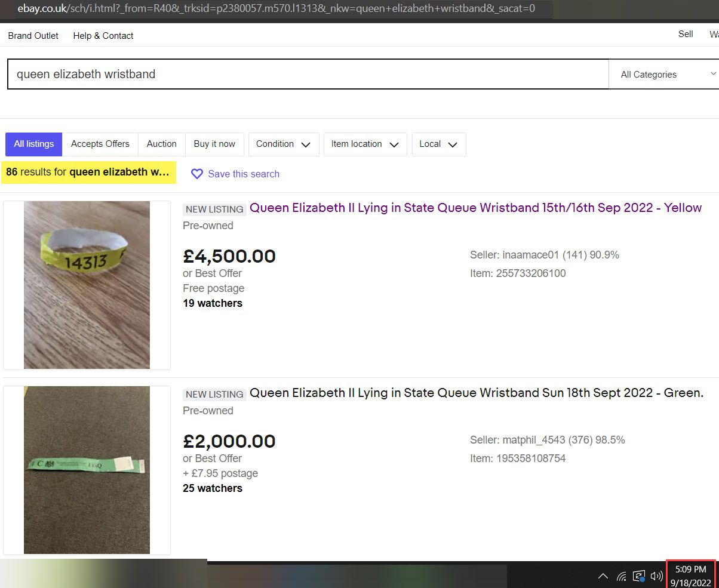Open the sync status tray icon
This screenshot has width=719, height=588.
point(639,576)
